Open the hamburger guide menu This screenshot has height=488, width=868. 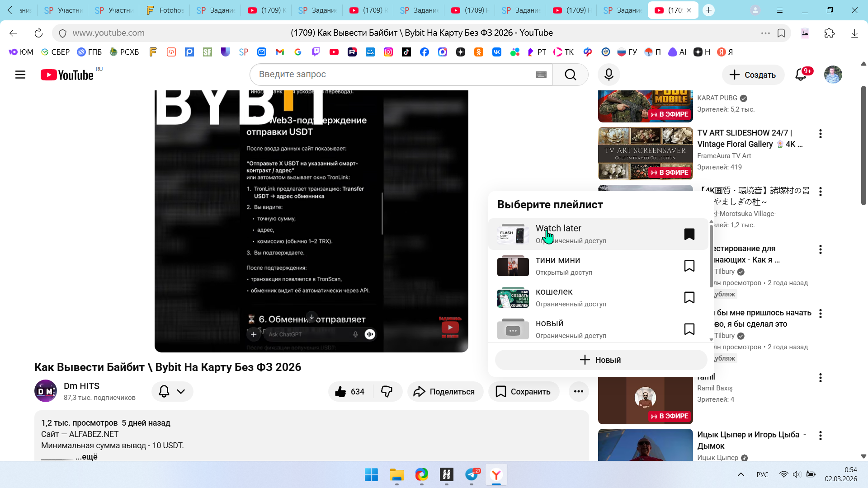pos(20,75)
